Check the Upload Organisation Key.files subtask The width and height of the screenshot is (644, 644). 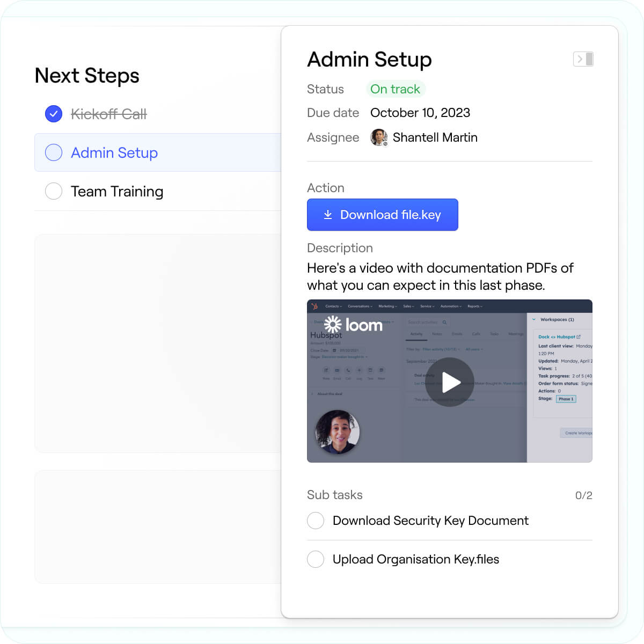pos(316,559)
